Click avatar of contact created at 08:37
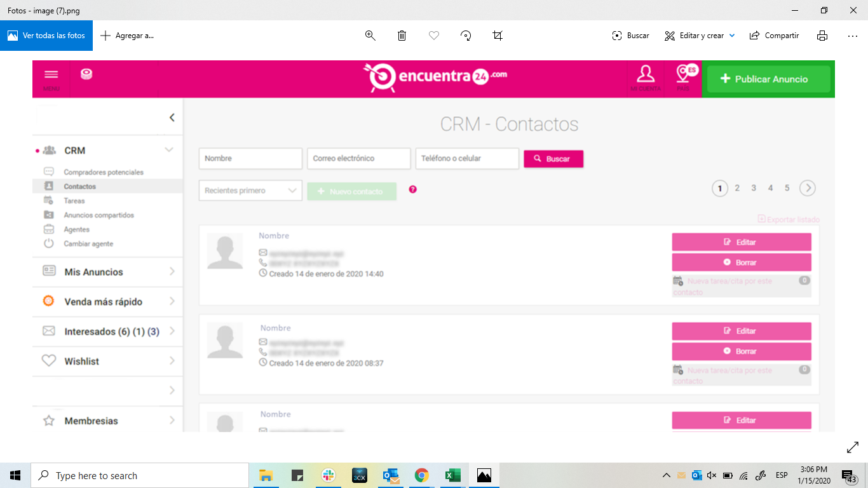The height and width of the screenshot is (488, 868). pos(225,340)
